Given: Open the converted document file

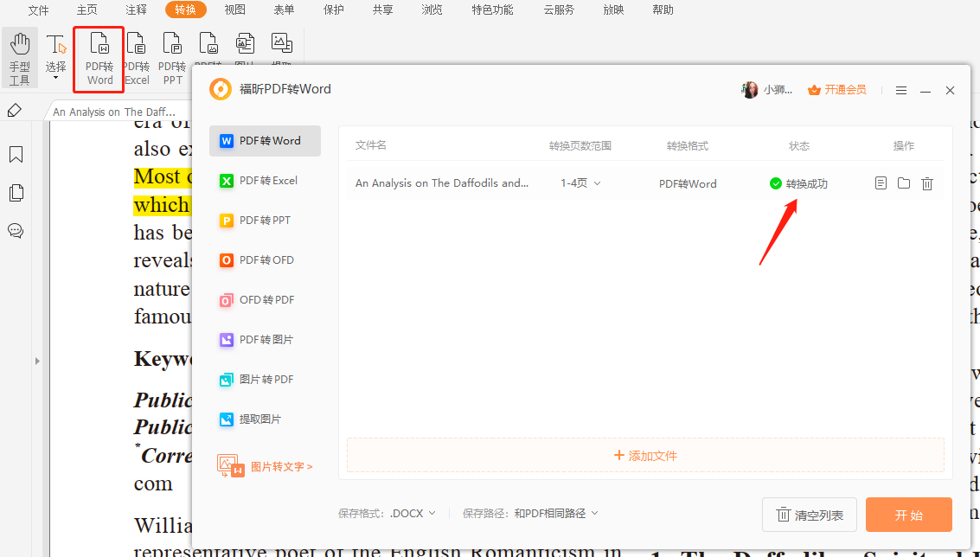Looking at the screenshot, I should coord(881,183).
